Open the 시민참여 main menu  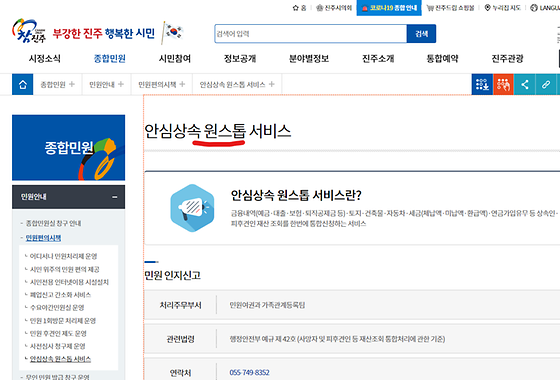point(175,59)
